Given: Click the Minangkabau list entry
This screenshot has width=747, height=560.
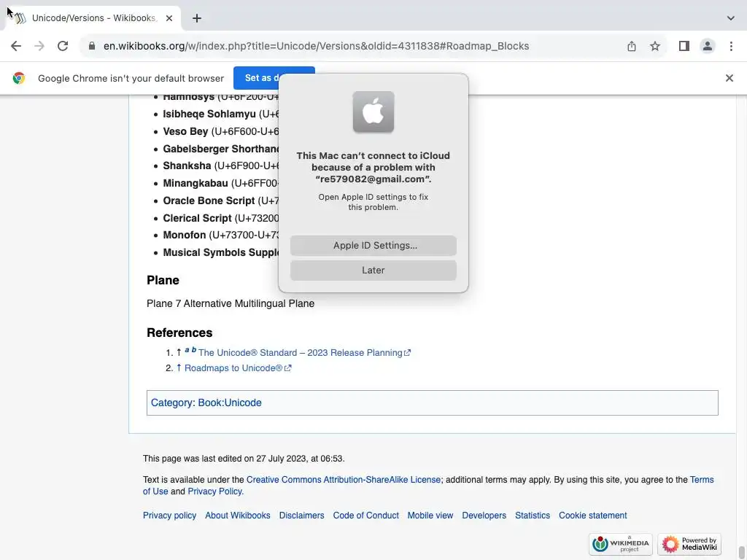Looking at the screenshot, I should point(196,183).
